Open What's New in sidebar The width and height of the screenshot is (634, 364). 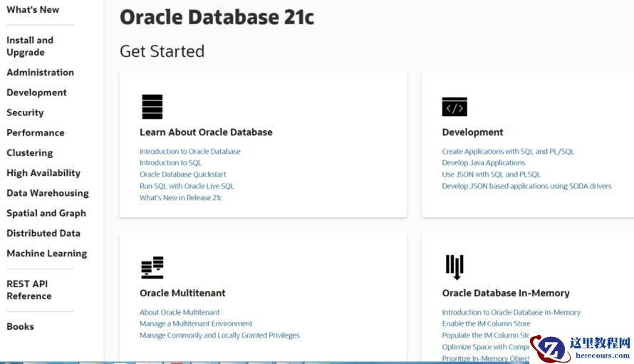[x=33, y=9]
